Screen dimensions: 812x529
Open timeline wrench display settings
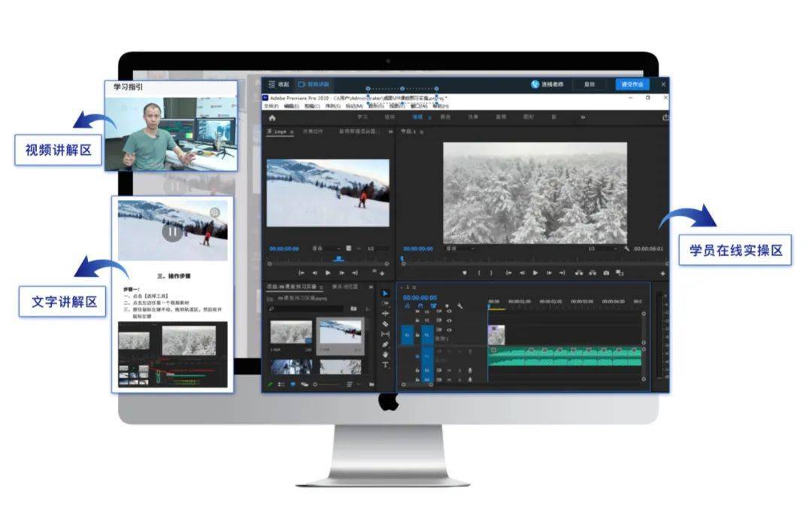[x=459, y=306]
